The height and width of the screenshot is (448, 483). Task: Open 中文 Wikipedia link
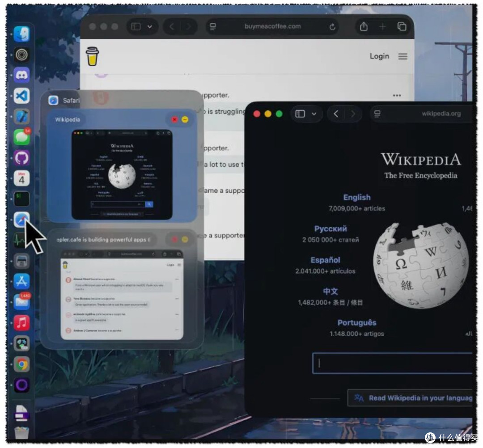330,291
